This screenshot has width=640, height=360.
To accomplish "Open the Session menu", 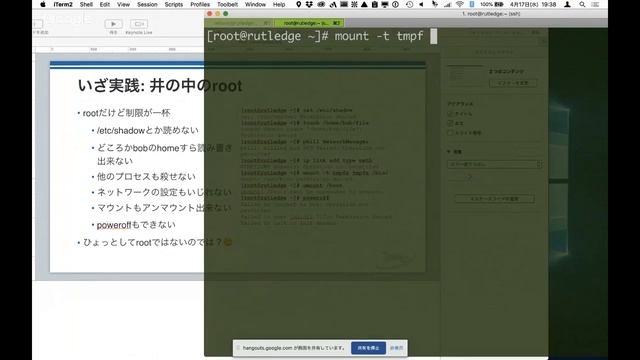I will pyautogui.click(x=147, y=4).
